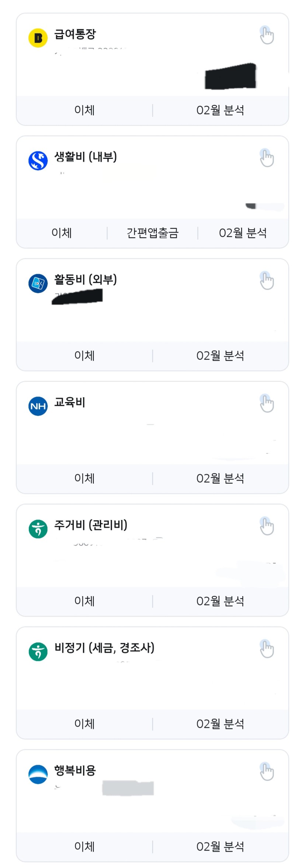This screenshot has height=868, width=305.
Task: Click the NH bank logo on 교육비
Action: [38, 406]
